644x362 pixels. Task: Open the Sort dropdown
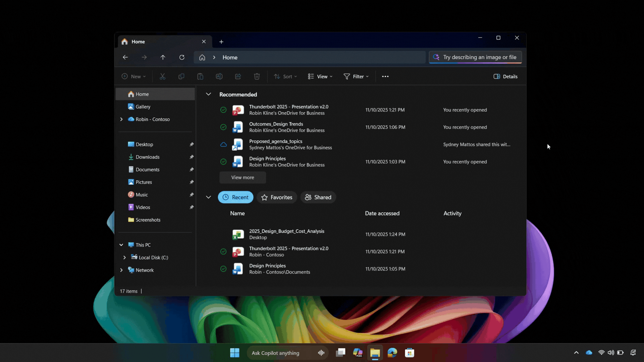[x=285, y=76]
